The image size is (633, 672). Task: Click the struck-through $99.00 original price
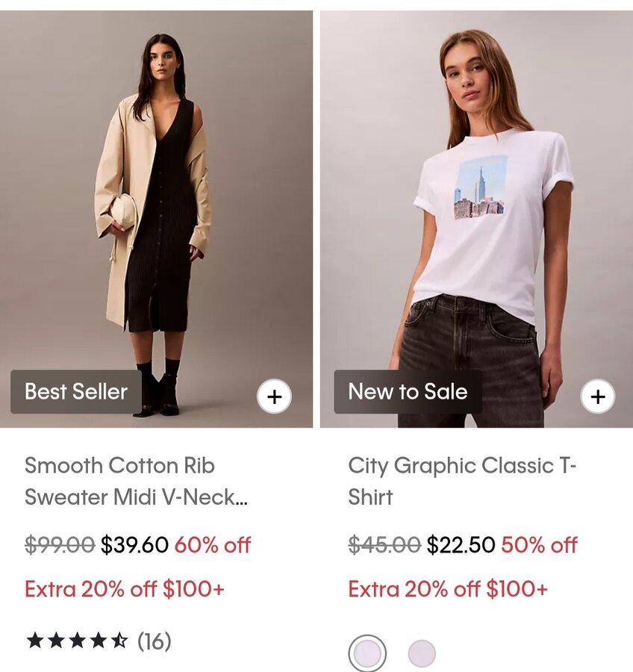(x=60, y=545)
